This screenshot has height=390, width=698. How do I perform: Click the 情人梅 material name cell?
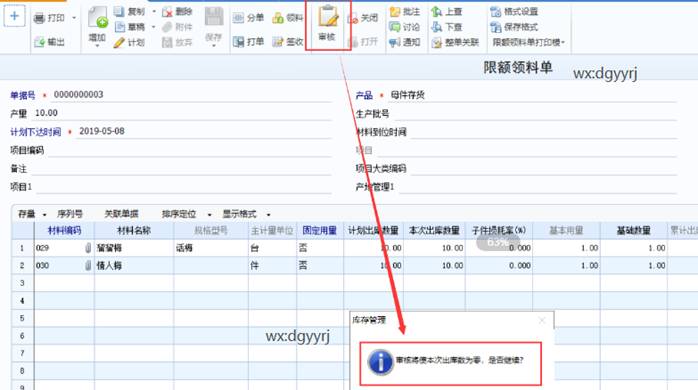pos(134,266)
